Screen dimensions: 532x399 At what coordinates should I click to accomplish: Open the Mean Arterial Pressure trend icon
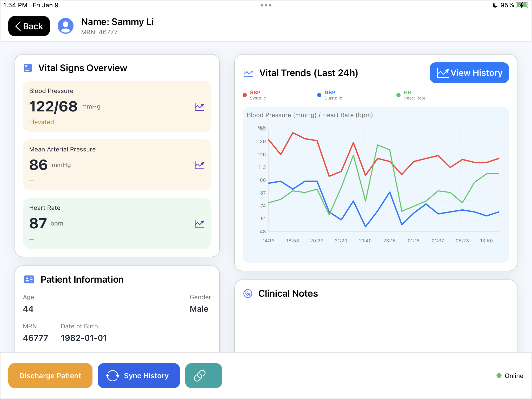pos(199,165)
